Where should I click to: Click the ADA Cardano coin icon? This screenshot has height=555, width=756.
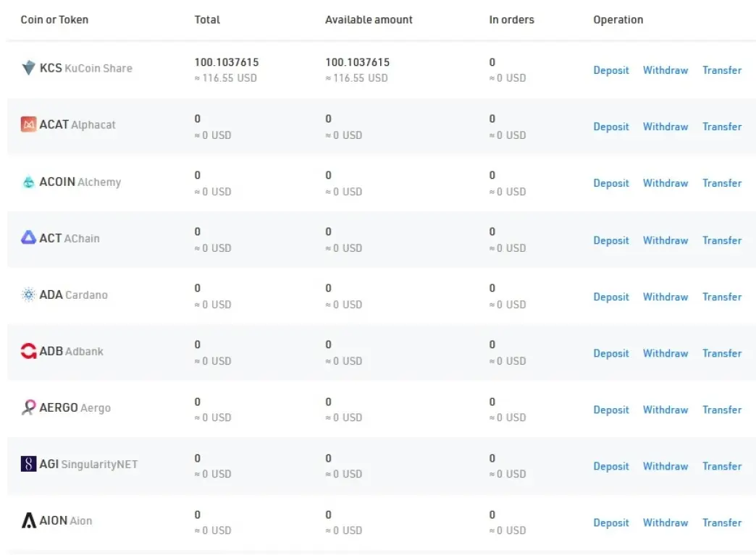pyautogui.click(x=28, y=295)
